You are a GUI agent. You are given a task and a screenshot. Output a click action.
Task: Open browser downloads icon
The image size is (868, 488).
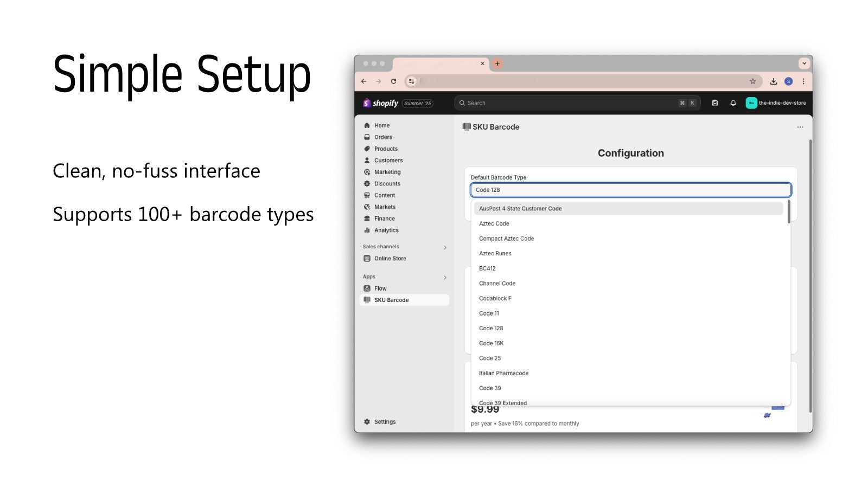[774, 81]
